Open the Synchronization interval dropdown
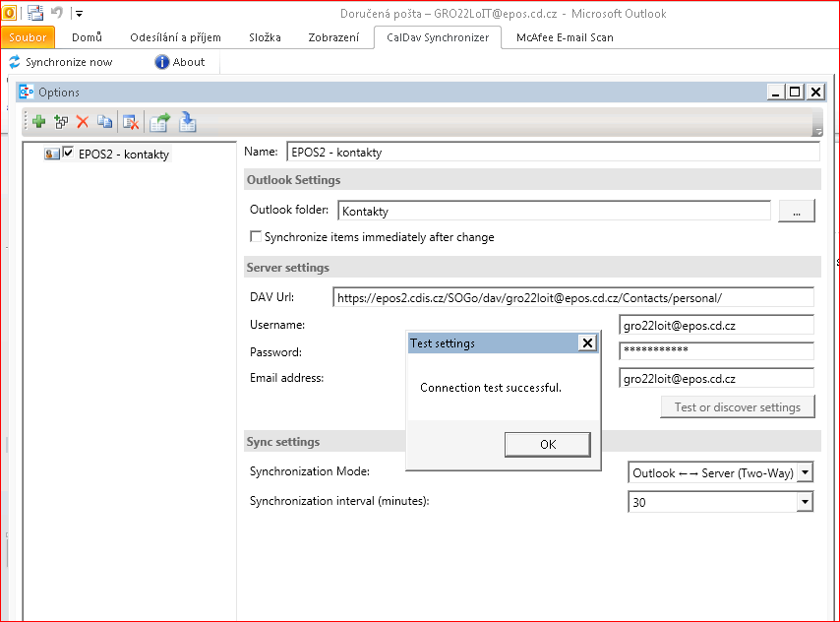This screenshot has width=840, height=622. 805,502
